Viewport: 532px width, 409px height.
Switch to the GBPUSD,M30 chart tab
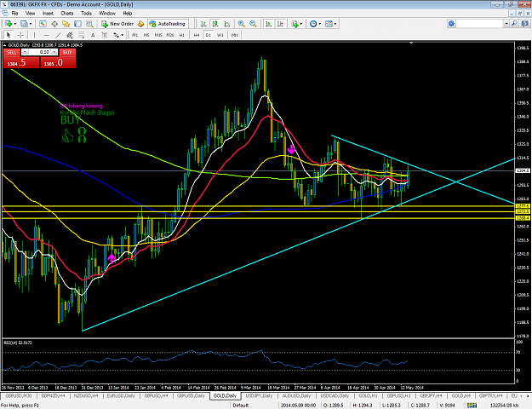coord(19,395)
